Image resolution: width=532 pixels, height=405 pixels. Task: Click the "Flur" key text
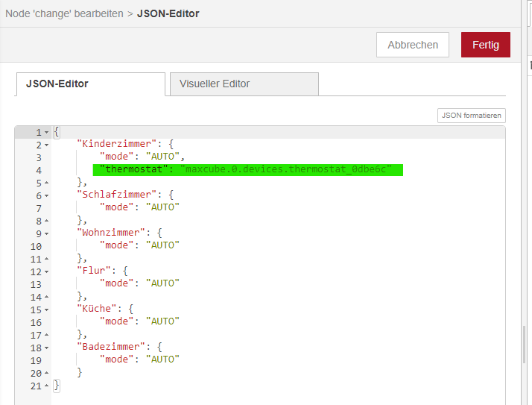pos(94,271)
